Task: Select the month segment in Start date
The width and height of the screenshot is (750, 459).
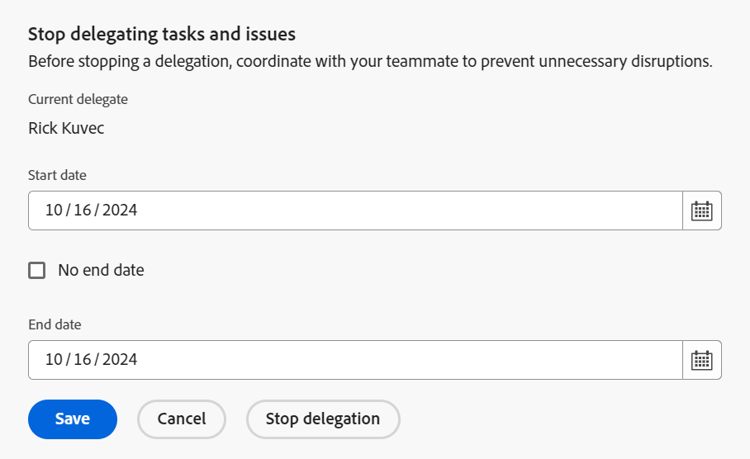Action: coord(53,211)
